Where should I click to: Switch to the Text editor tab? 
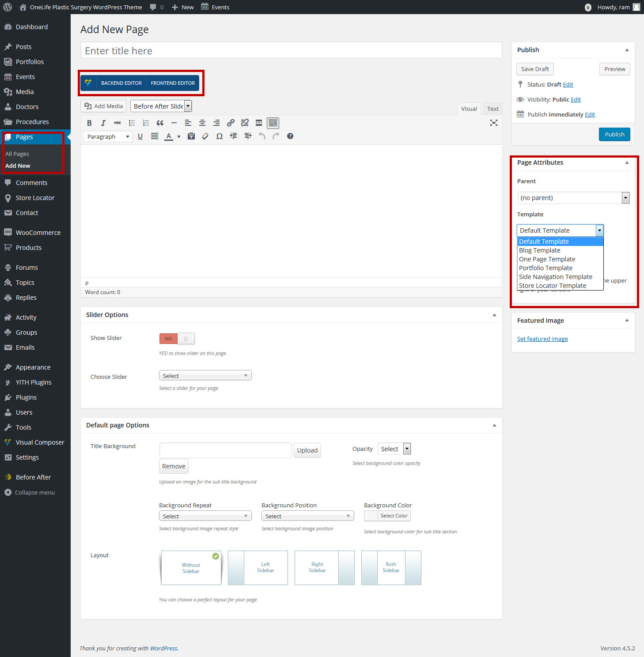point(492,108)
